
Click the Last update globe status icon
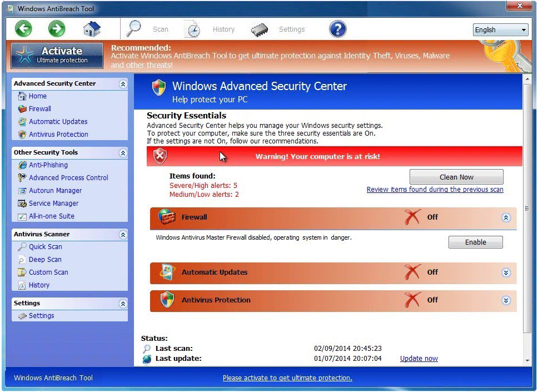147,359
